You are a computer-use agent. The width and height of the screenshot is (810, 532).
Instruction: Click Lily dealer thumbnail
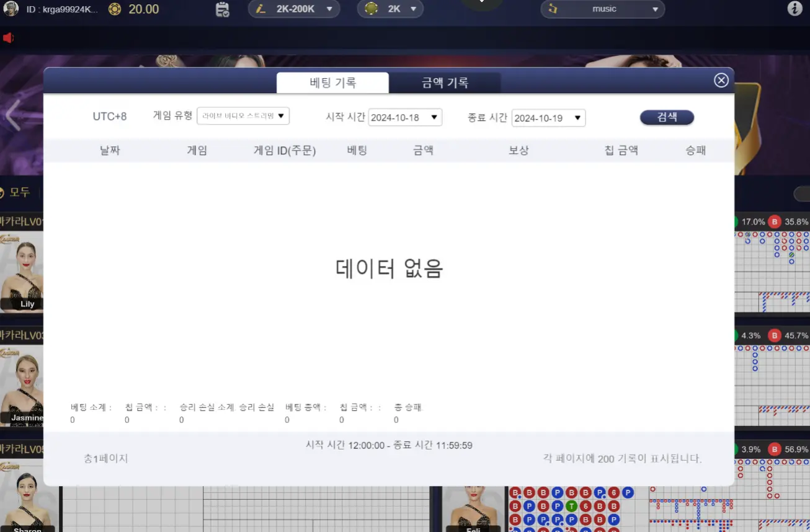click(22, 271)
